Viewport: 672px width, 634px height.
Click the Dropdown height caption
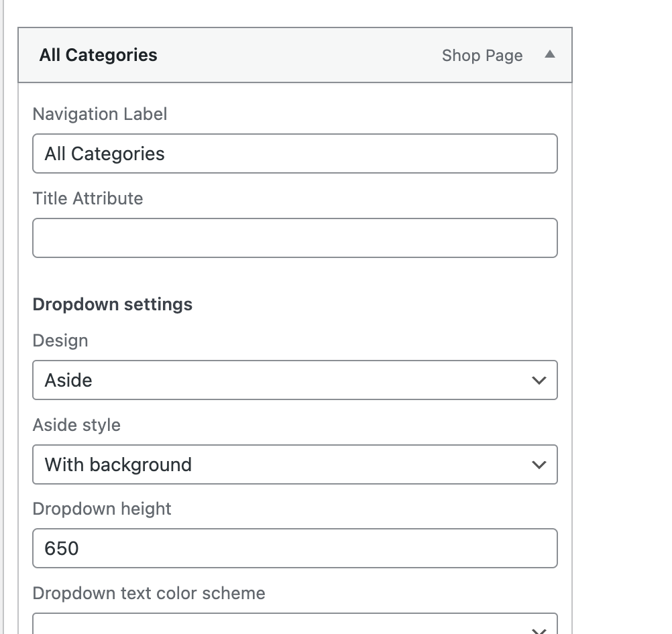click(102, 509)
